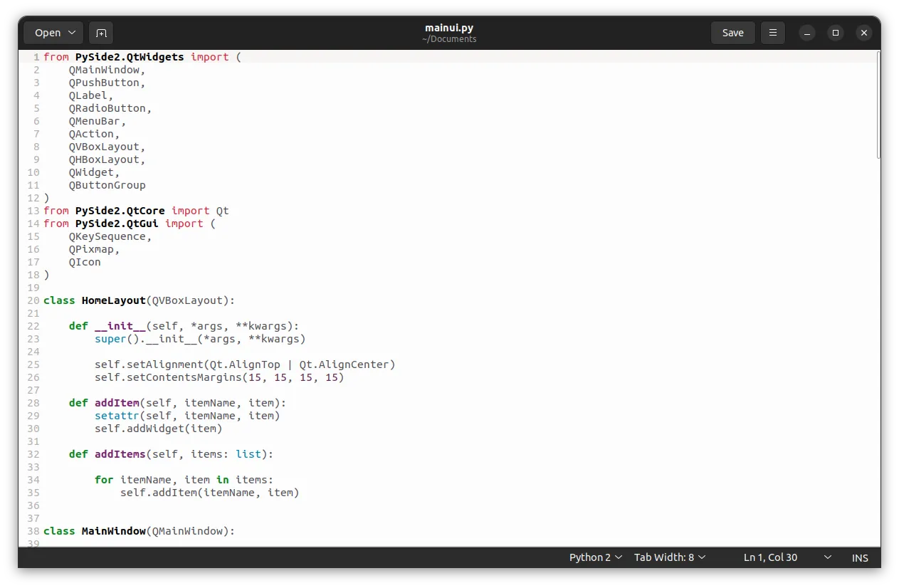Click the PySide2.QtCore import line
The height and width of the screenshot is (588, 899).
(136, 211)
